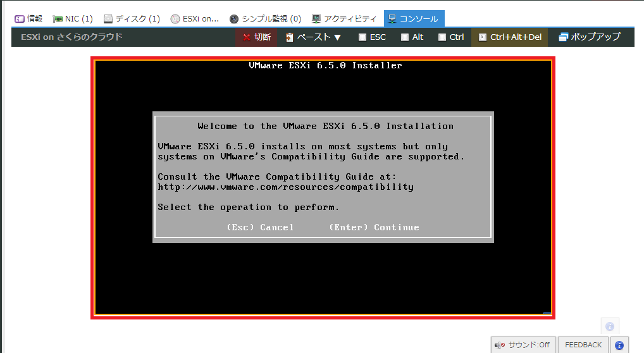Click the activity monitor icon on アクティビティ tab
The height and width of the screenshot is (353, 644).
[x=316, y=19]
